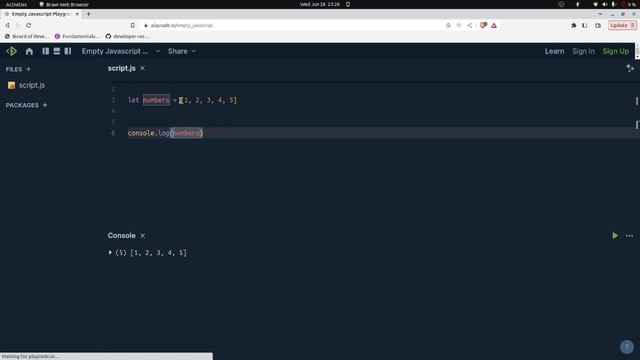This screenshot has height=360, width=640.
Task: Open a new browser tab
Action: click(x=88, y=14)
